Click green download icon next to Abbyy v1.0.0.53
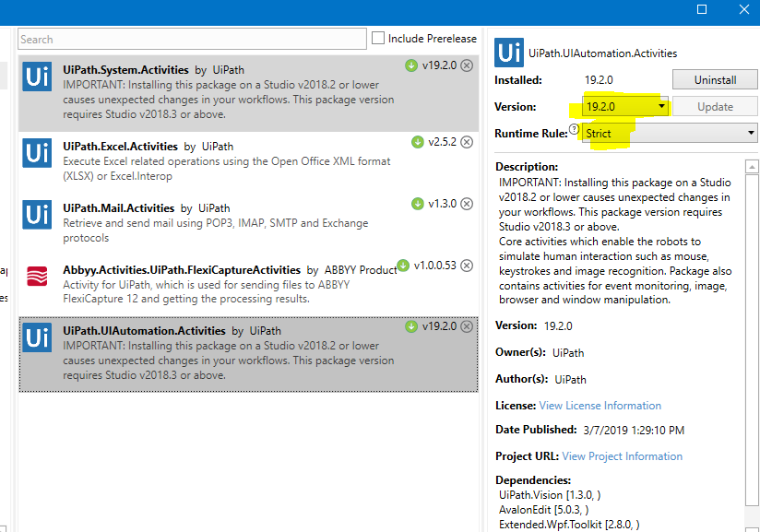Viewport: 760px width, 532px height. (403, 266)
